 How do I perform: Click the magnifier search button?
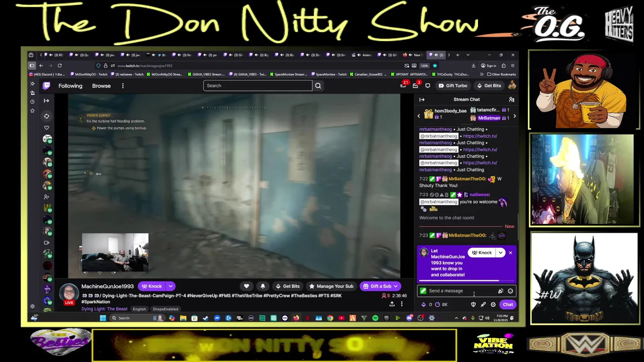coord(318,85)
